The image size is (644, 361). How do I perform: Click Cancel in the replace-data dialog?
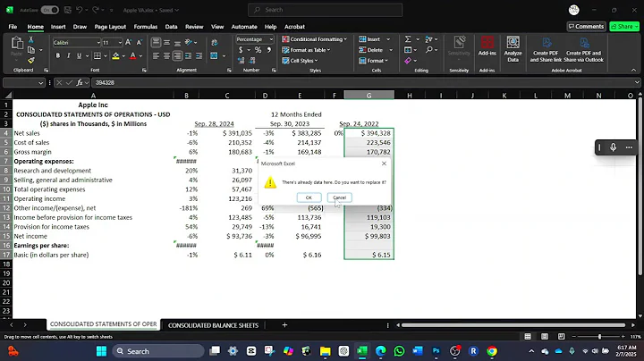[x=339, y=197]
